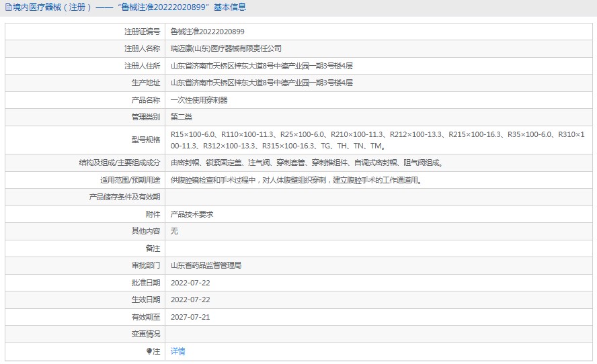Select approving department 山东省药品监督管理局
Viewport: 597px width, 364px height.
(x=206, y=265)
